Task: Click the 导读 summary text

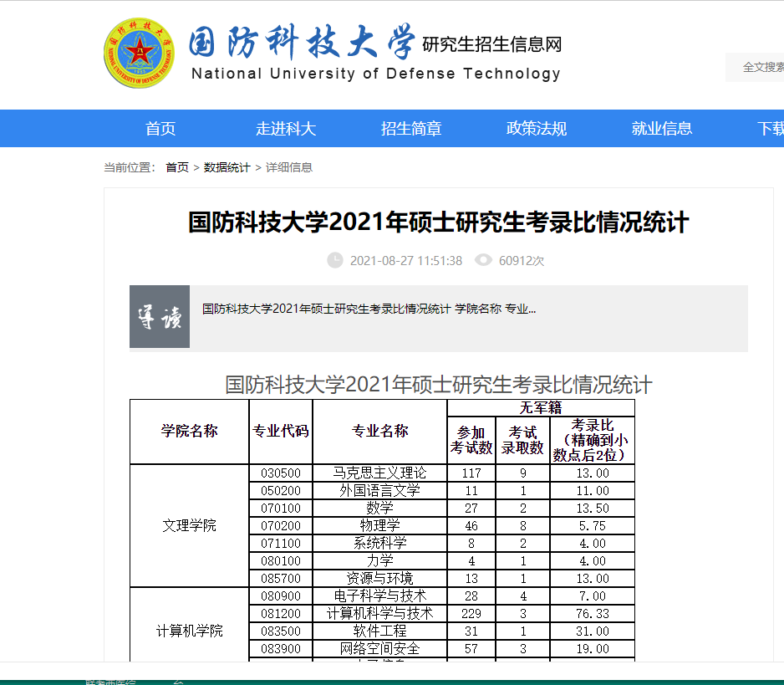Action: (369, 309)
